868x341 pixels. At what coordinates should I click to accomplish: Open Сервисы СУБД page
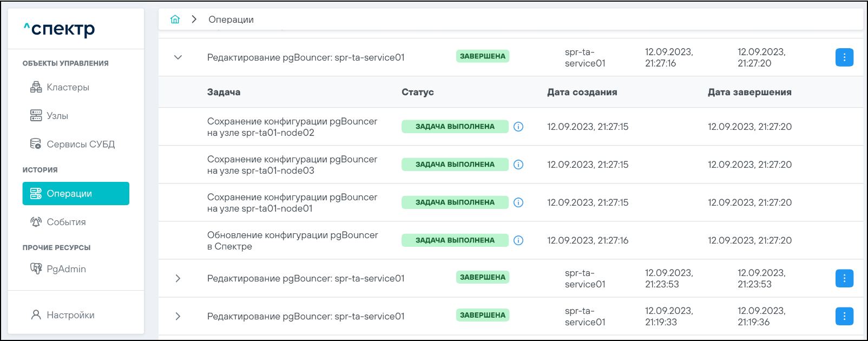(80, 145)
